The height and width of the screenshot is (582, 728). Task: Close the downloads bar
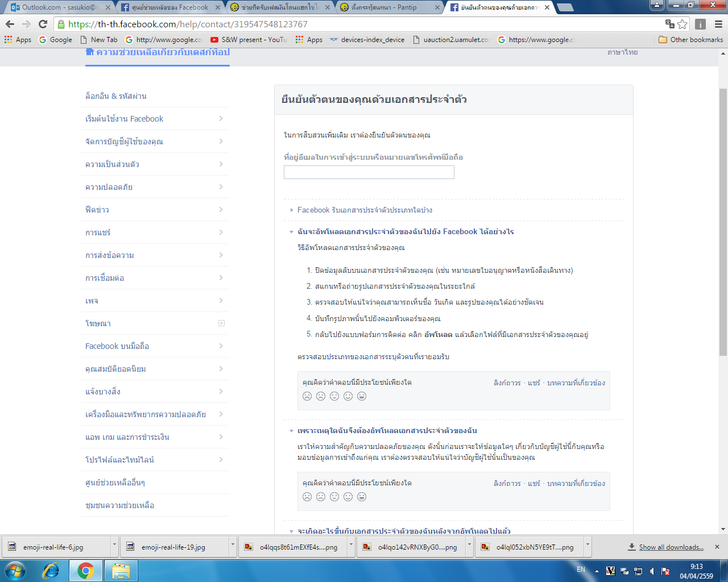[717, 547]
